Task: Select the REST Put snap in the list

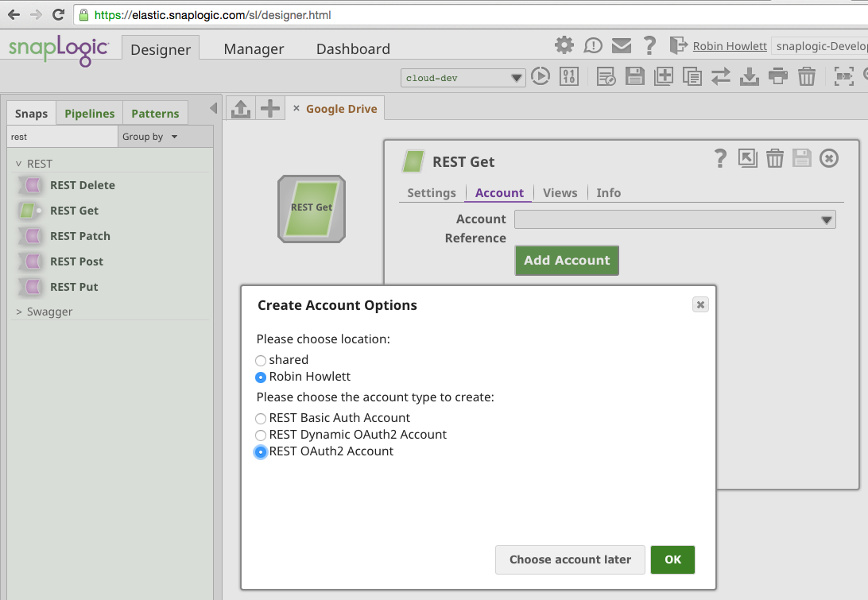Action: tap(74, 287)
